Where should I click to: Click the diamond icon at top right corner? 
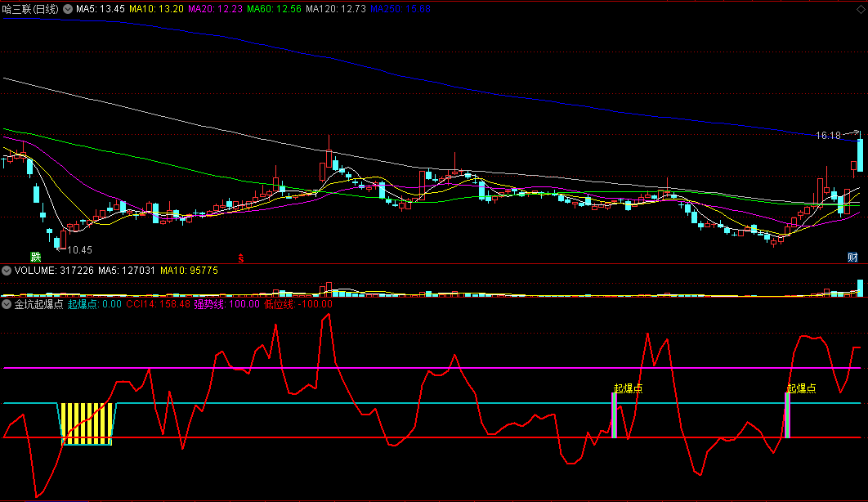tap(861, 10)
